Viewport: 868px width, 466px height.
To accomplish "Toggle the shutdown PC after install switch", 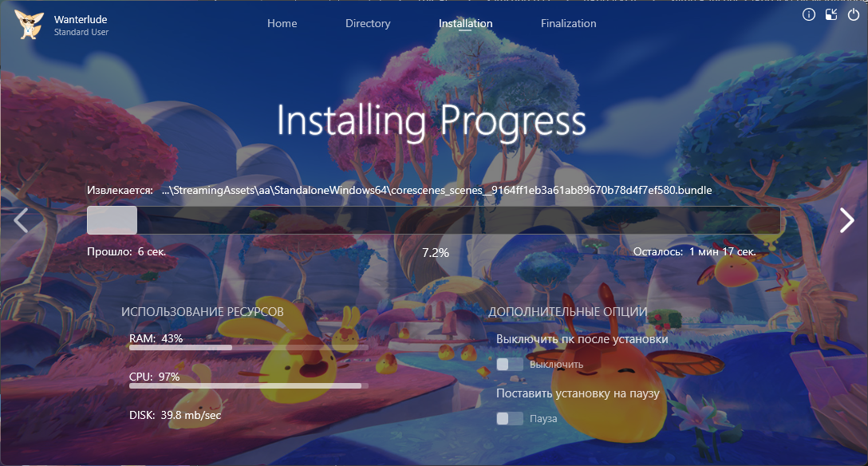I will tap(510, 365).
